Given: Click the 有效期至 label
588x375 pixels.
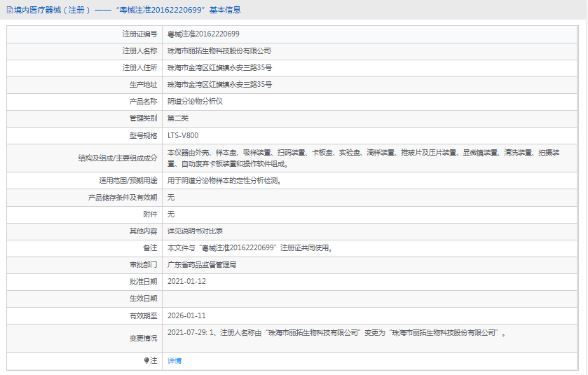Looking at the screenshot, I should 143,315.
